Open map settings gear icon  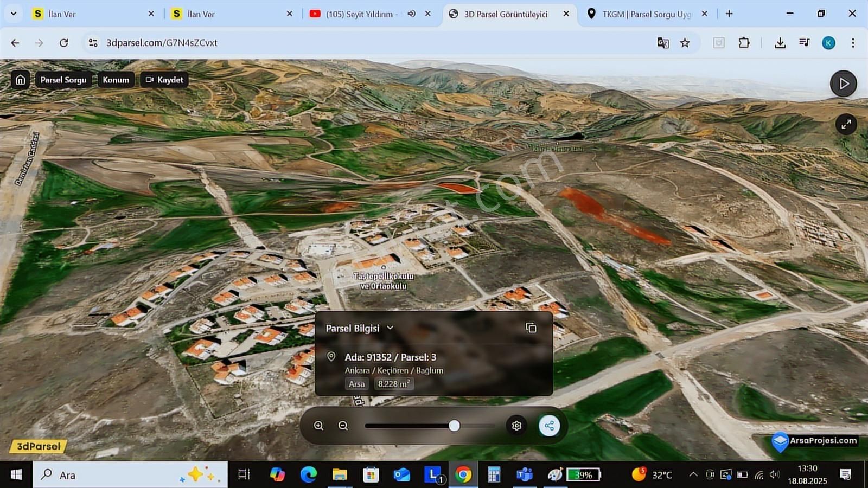pos(516,426)
